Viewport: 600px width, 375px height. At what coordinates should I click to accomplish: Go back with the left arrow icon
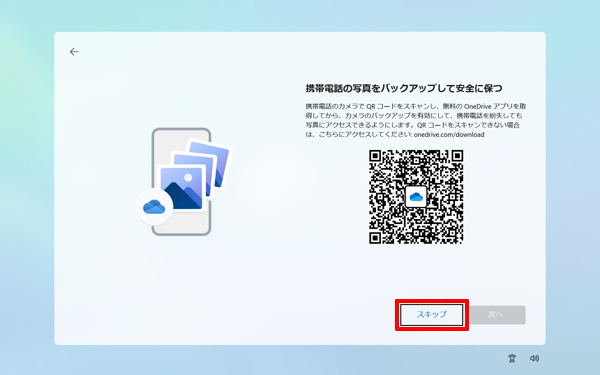pos(74,52)
